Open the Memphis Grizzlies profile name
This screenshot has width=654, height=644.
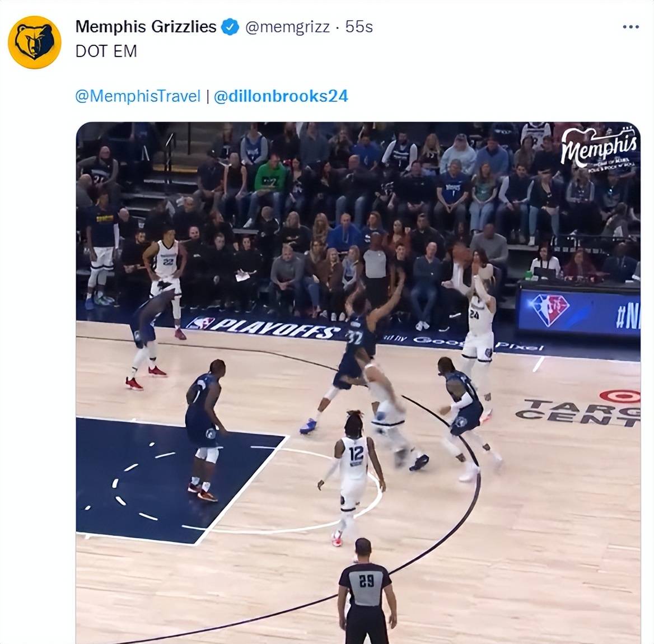(x=146, y=27)
